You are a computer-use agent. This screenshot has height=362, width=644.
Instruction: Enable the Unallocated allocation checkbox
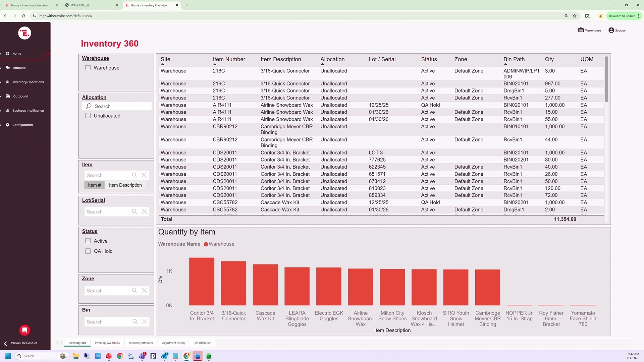click(x=88, y=116)
